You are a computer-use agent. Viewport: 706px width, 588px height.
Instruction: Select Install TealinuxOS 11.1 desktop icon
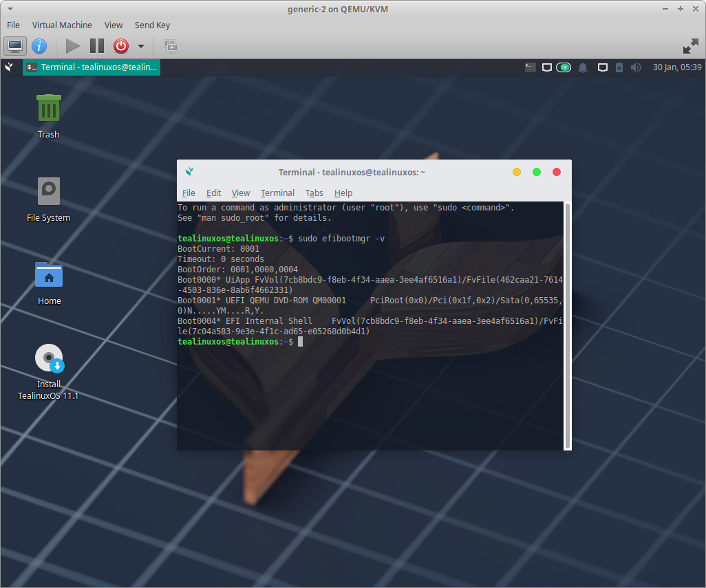pyautogui.click(x=49, y=372)
